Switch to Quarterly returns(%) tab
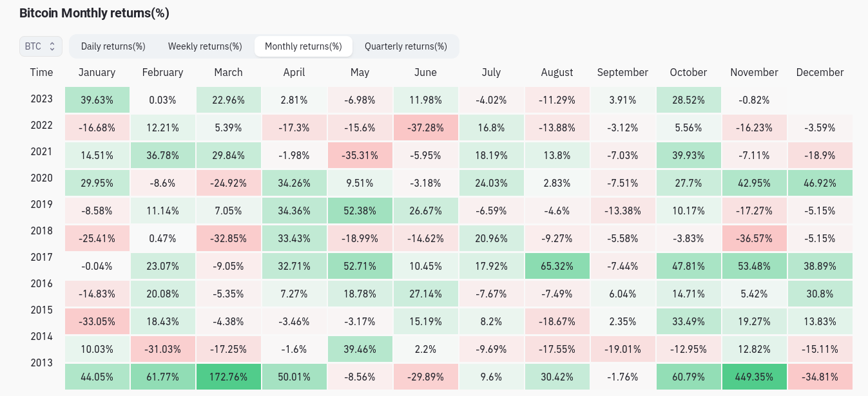The width and height of the screenshot is (868, 396). click(x=405, y=46)
